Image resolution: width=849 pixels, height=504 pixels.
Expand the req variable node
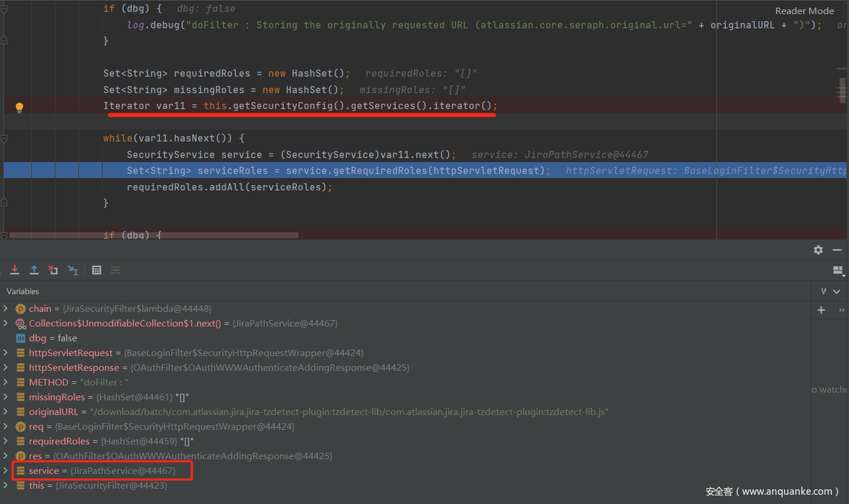[5, 426]
